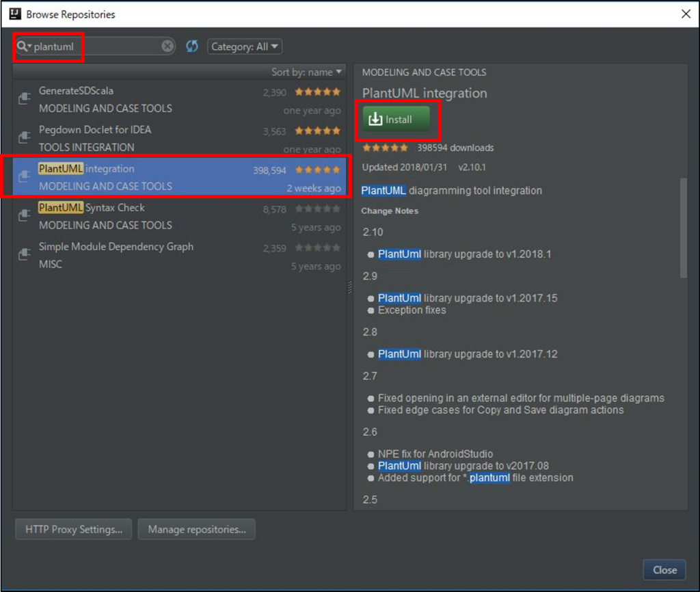Install the PlantUML integration plugin

pyautogui.click(x=396, y=119)
